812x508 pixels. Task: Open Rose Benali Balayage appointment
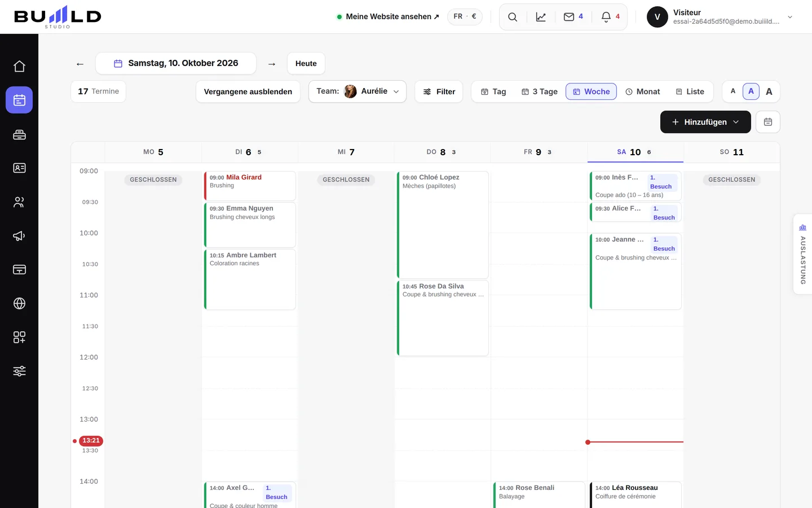click(539, 494)
